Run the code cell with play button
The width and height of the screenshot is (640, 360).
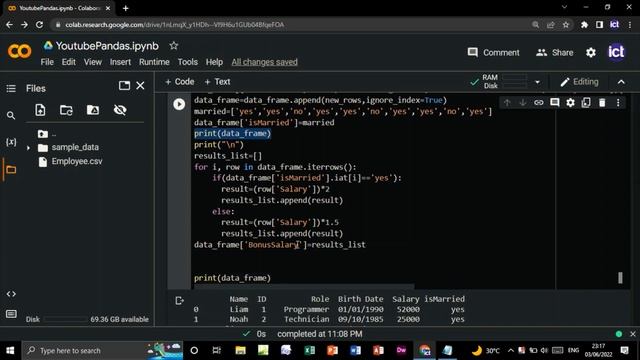(179, 104)
